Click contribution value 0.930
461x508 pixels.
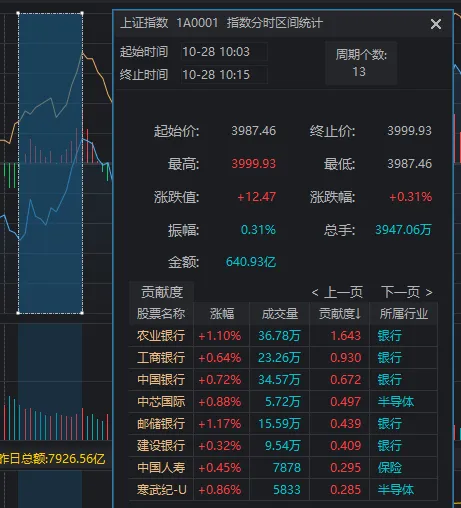[x=345, y=358]
